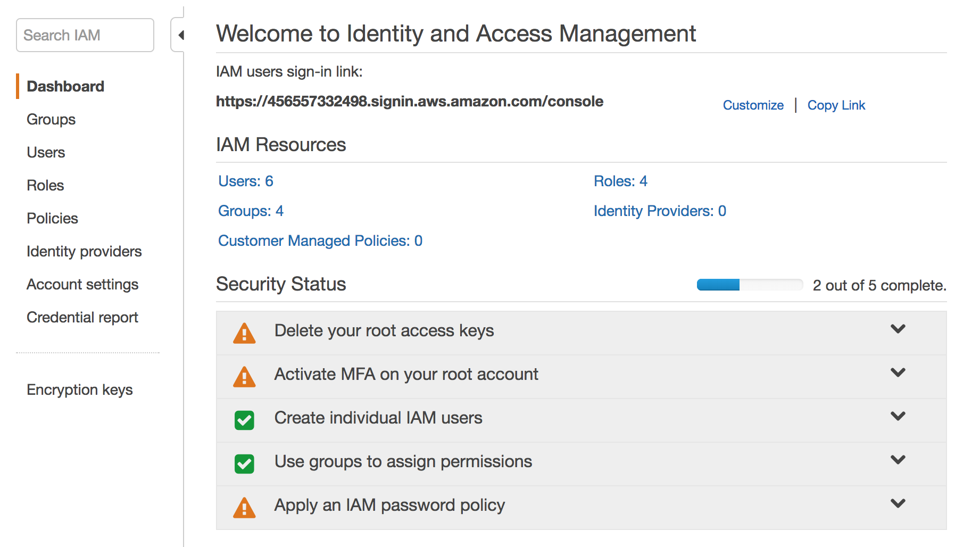Click the Security Status progress bar
Viewport: 980px width, 547px height.
coord(750,285)
